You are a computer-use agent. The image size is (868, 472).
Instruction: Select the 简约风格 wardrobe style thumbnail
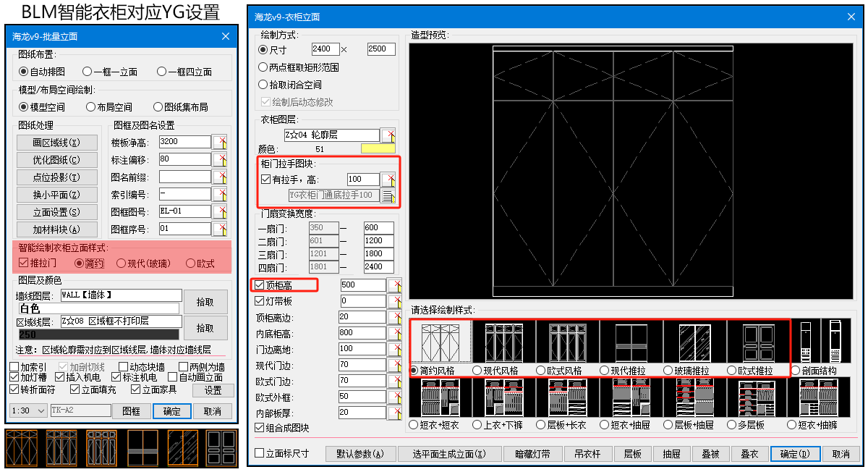pos(441,341)
